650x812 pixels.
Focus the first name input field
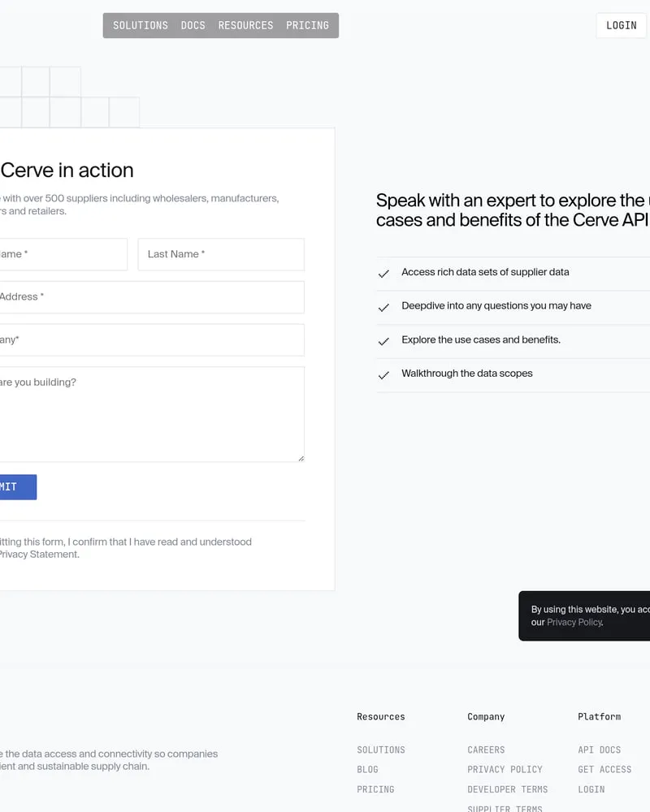pyautogui.click(x=63, y=254)
